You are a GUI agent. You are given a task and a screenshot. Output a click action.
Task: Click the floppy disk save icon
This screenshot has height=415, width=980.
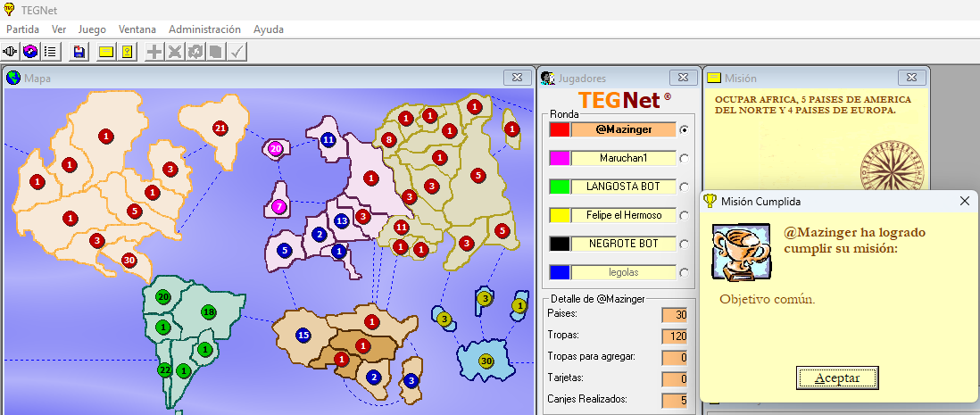[79, 52]
